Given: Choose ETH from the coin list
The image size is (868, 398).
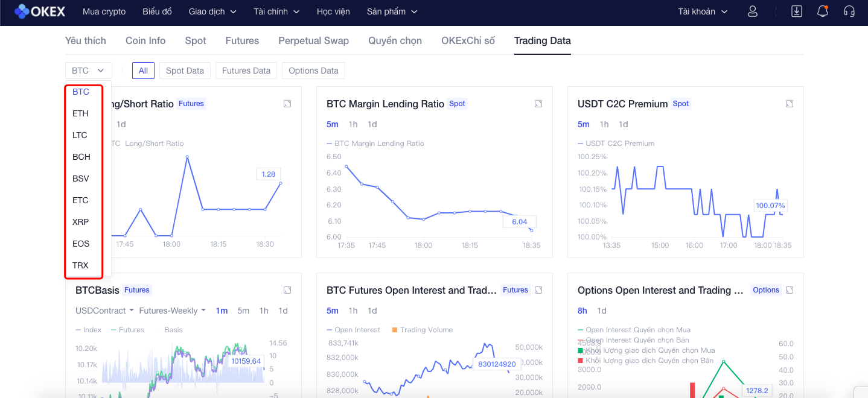Looking at the screenshot, I should point(80,113).
